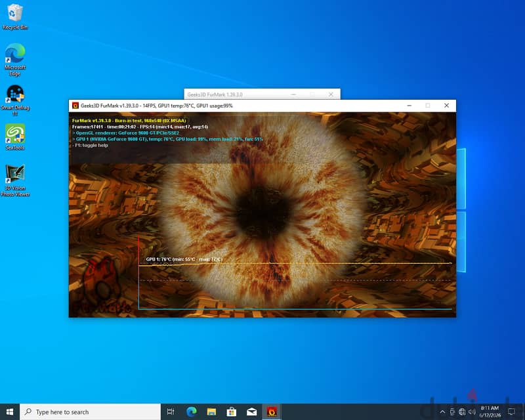Click the background FurMark window title text
This screenshot has width=525, height=420.
click(215, 94)
